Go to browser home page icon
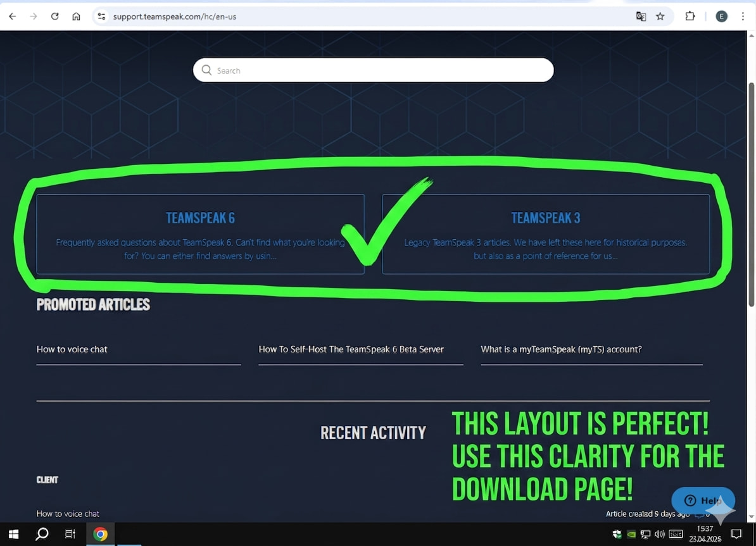Screen dimensions: 756x546 [76, 16]
